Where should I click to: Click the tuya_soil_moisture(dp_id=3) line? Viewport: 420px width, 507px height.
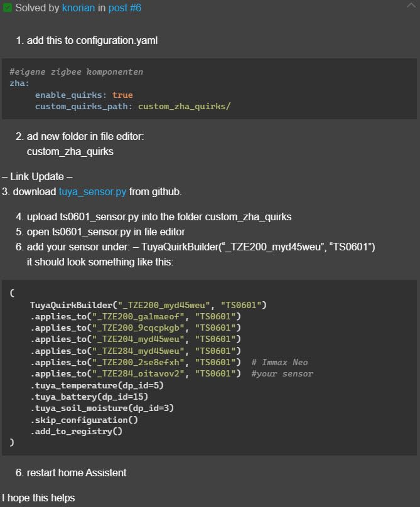click(102, 408)
